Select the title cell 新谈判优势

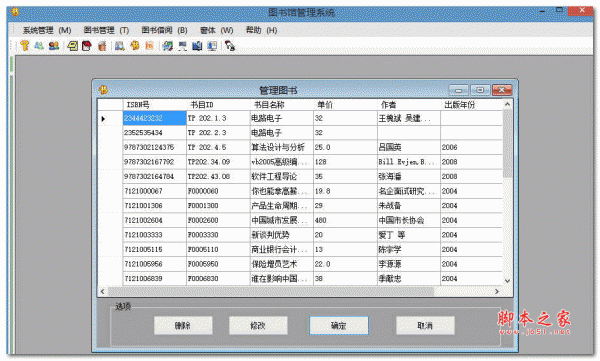(x=282, y=235)
